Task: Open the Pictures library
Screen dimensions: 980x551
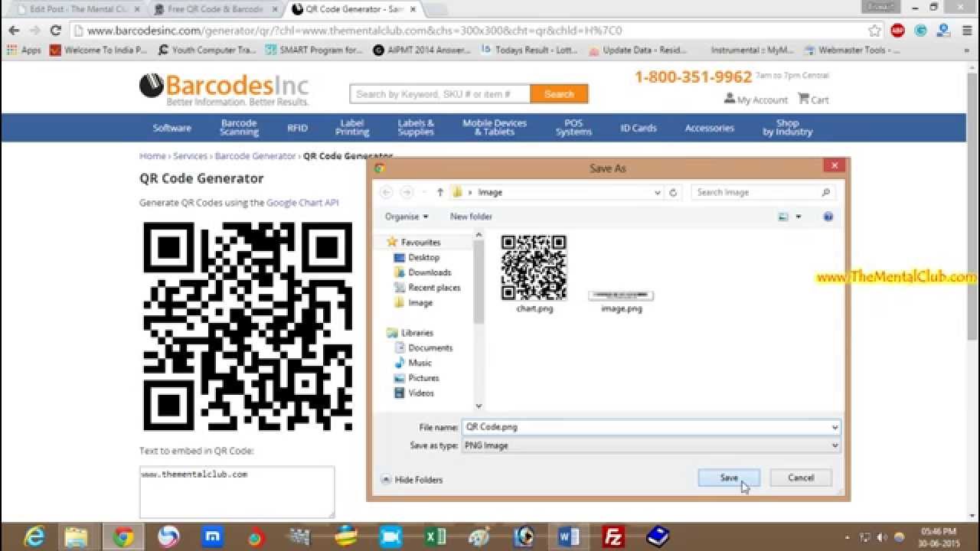Action: tap(423, 378)
